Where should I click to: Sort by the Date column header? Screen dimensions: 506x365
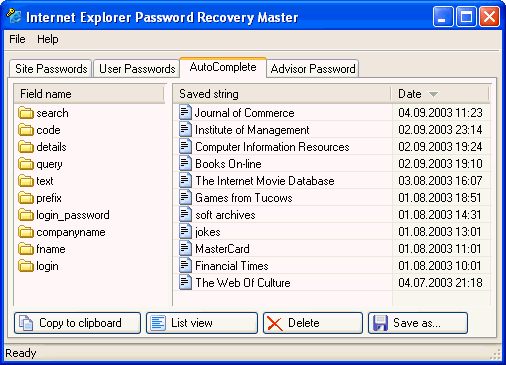click(440, 94)
